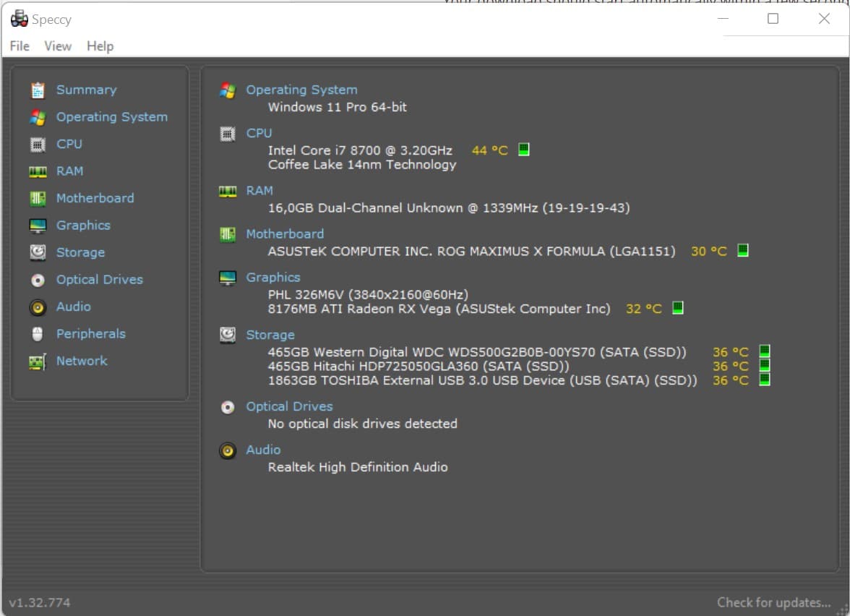Image resolution: width=850 pixels, height=616 pixels.
Task: Select the Motherboard icon in the sidebar
Action: (x=37, y=198)
